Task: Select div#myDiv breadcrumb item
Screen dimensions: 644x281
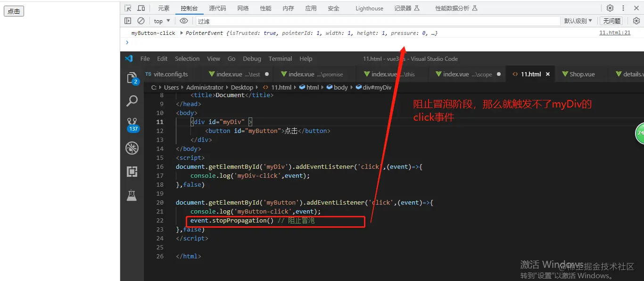Action: pos(373,87)
